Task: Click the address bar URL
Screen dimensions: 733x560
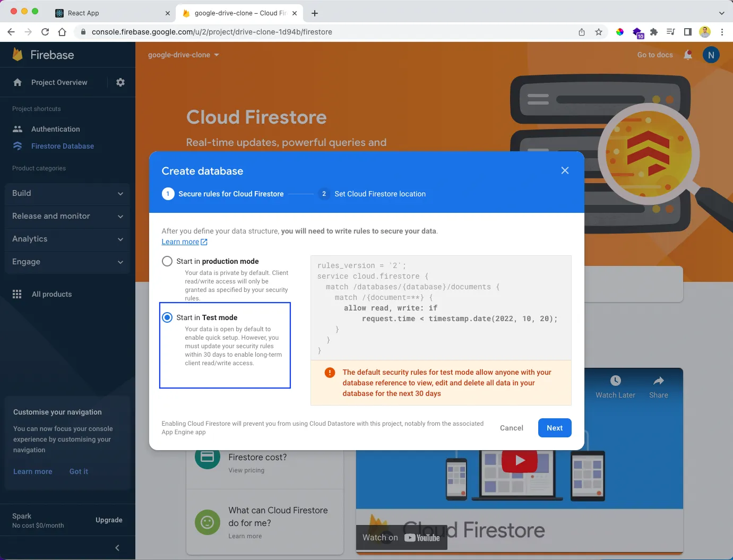Action: point(212,32)
